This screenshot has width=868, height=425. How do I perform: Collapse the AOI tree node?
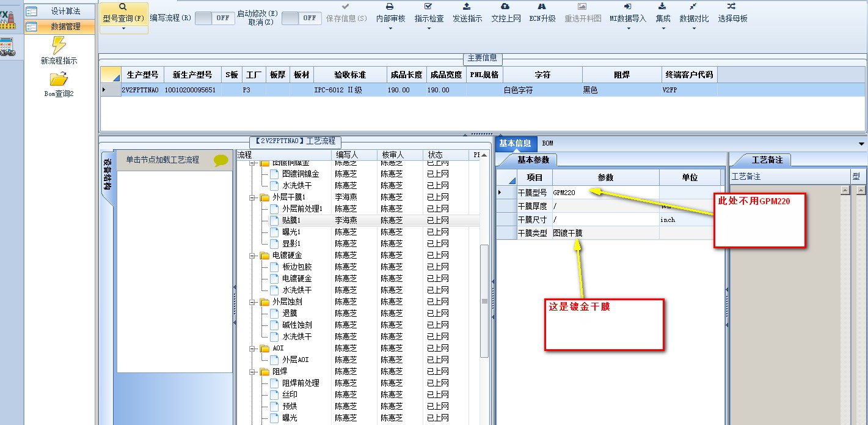(252, 349)
